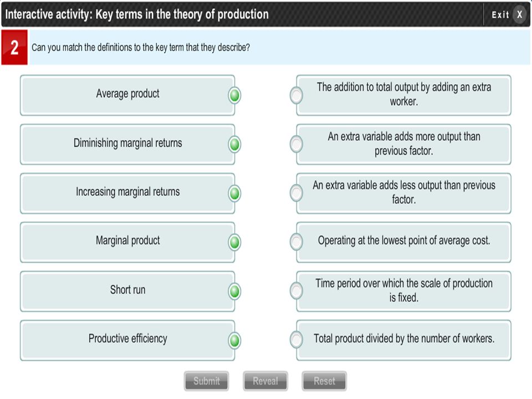532x399 pixels.
Task: Select empty circle for 'Total product divided by workers'
Action: [296, 340]
